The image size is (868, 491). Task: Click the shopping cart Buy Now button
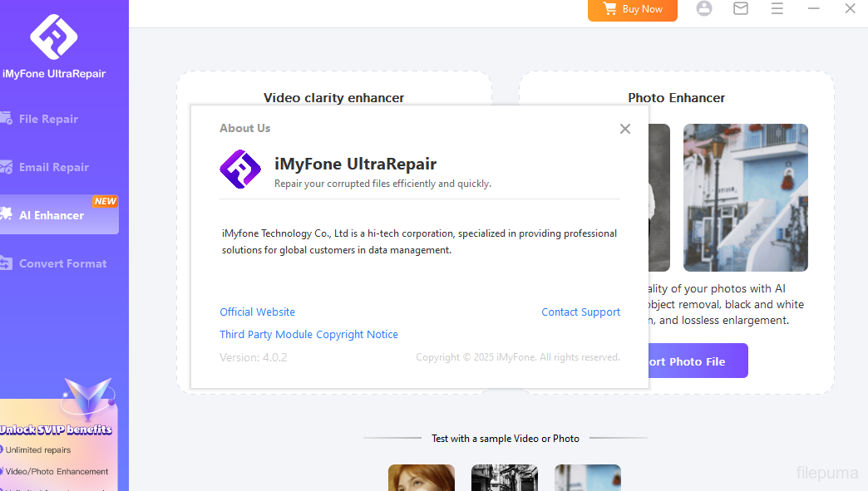point(633,9)
